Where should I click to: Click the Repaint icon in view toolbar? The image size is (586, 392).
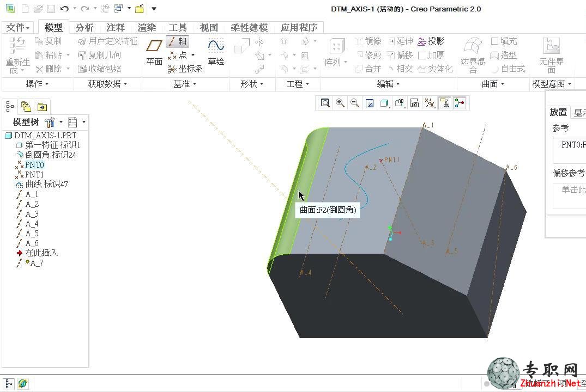pos(370,103)
